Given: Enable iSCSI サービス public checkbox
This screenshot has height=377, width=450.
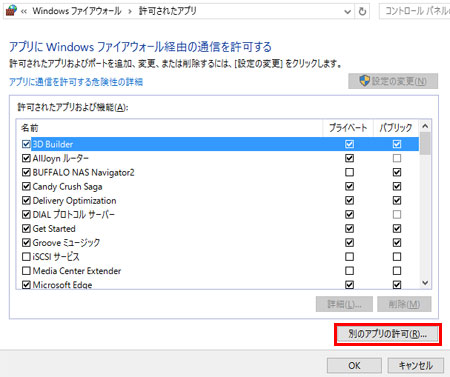Looking at the screenshot, I should click(397, 257).
